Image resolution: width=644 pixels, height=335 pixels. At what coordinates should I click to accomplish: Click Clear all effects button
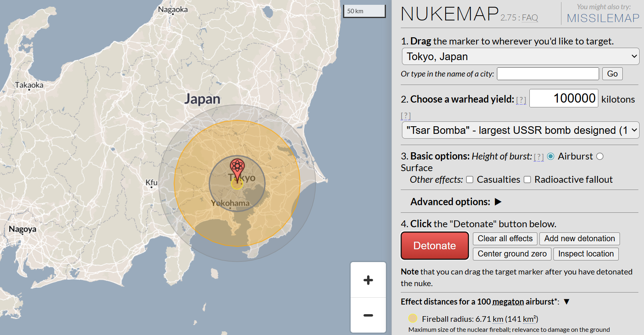pos(505,238)
